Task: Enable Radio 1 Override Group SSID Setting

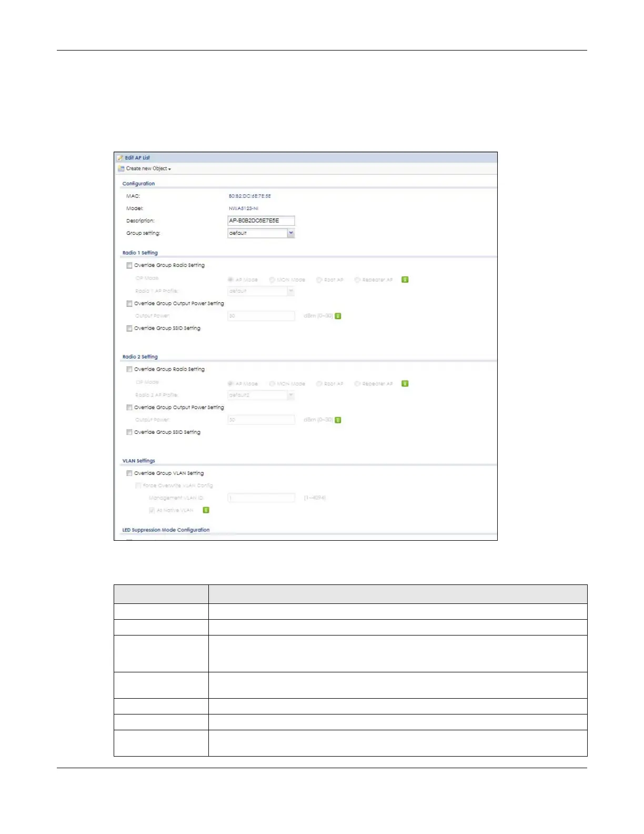Action: point(129,328)
